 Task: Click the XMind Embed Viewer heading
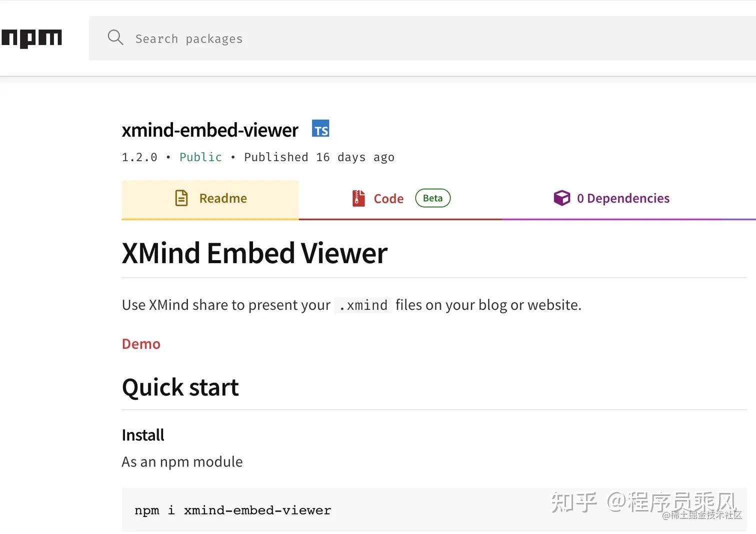(x=254, y=253)
